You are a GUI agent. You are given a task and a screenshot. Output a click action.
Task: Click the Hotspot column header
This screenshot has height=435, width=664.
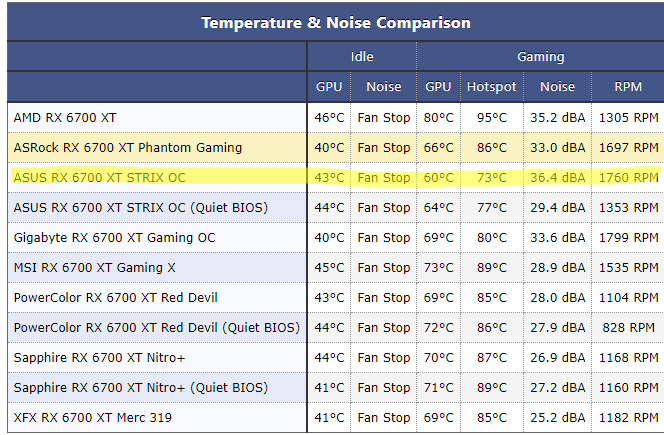[491, 87]
